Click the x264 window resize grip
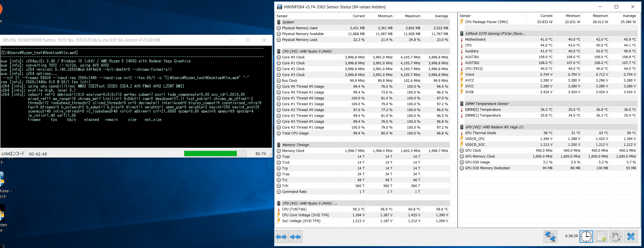Viewport: 644px width, 248px height. [270, 155]
